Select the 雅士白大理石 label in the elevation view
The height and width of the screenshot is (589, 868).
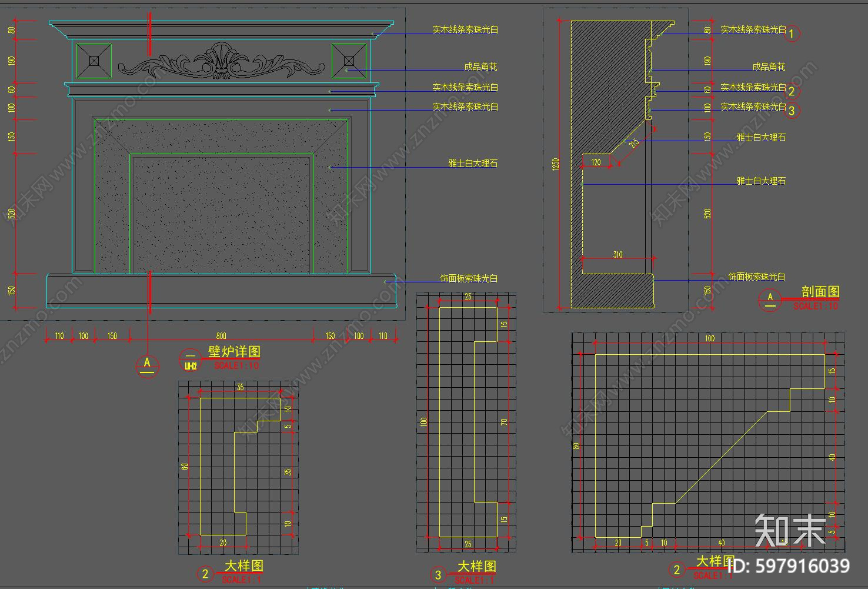point(473,163)
